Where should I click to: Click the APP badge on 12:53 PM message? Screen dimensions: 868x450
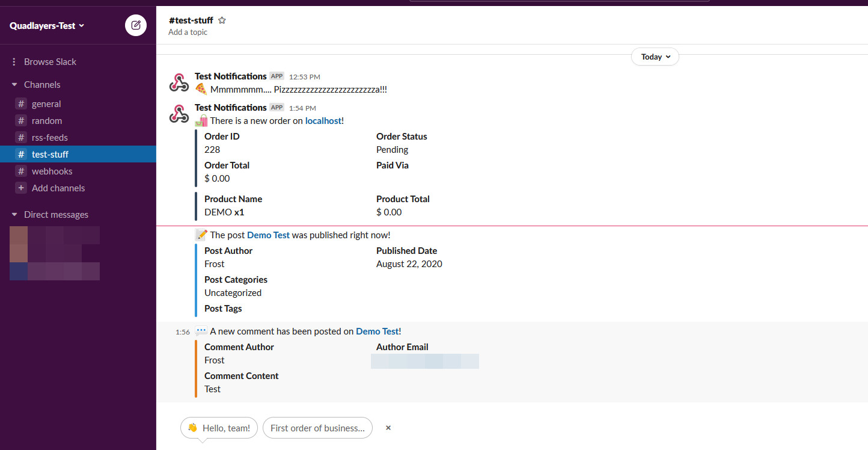point(277,76)
